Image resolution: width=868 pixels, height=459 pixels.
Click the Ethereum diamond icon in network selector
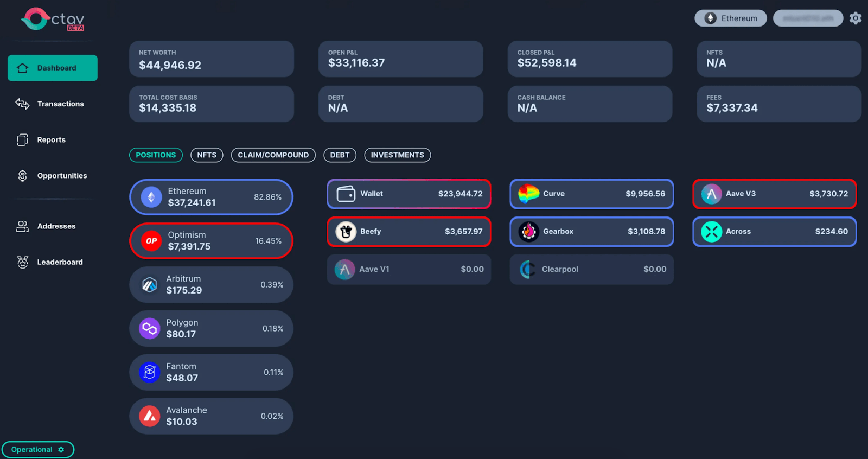click(710, 18)
